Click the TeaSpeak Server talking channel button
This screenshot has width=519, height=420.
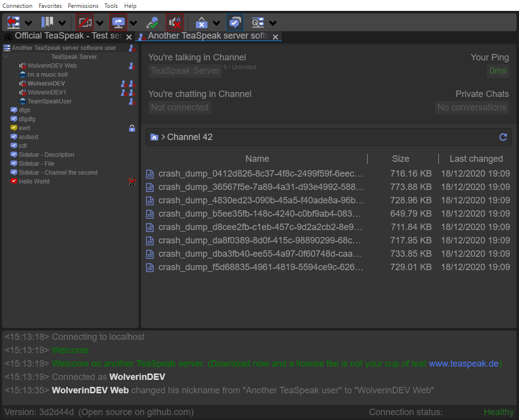pos(185,71)
